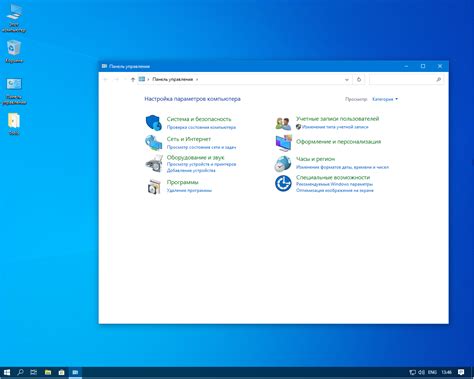Open Microsoft Store from taskbar
The height and width of the screenshot is (379, 474).
click(x=61, y=372)
